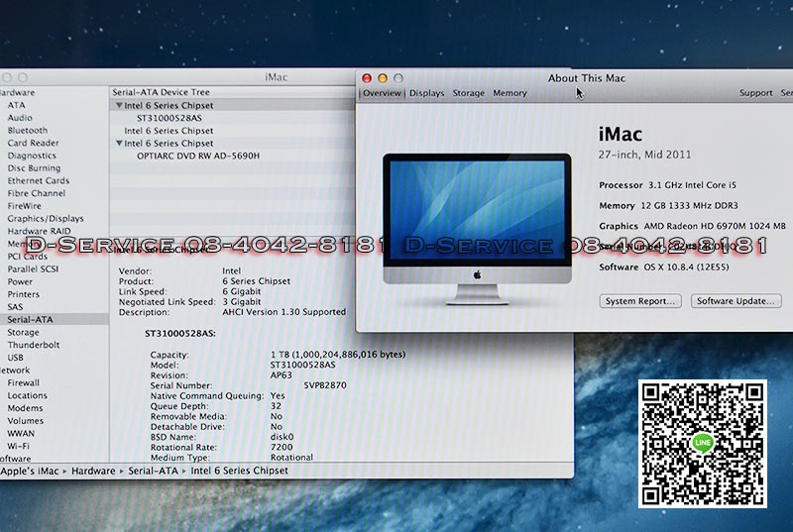Image resolution: width=793 pixels, height=532 pixels.
Task: Click the serial number value 5VP82870
Action: 325,385
